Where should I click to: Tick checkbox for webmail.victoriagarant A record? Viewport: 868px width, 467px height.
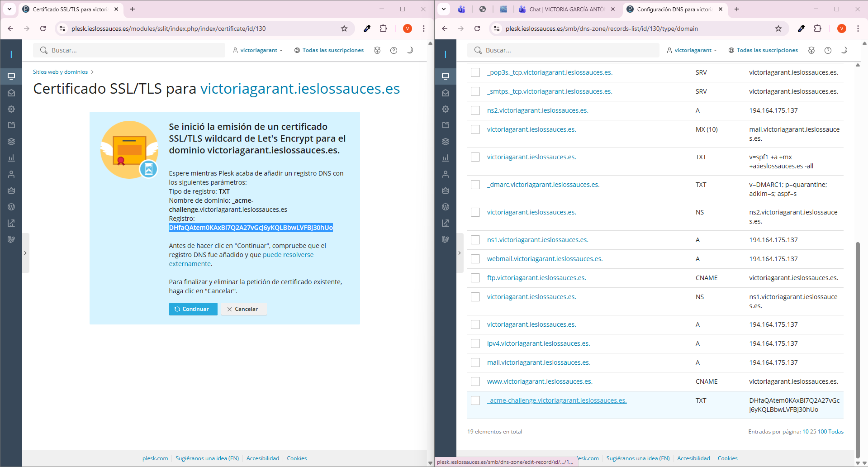[475, 259]
